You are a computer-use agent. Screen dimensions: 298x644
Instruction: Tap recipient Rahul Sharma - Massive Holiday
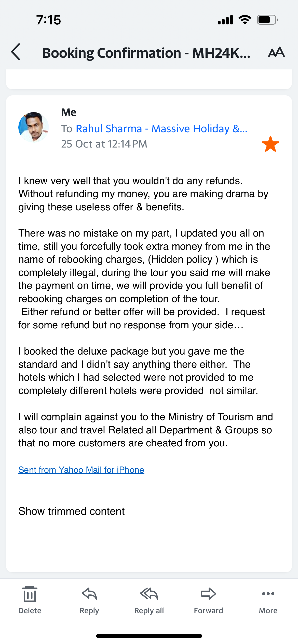[161, 129]
